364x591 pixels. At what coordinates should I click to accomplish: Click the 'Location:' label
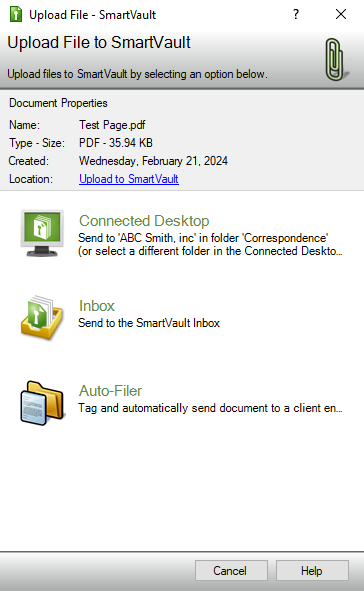[x=31, y=179]
